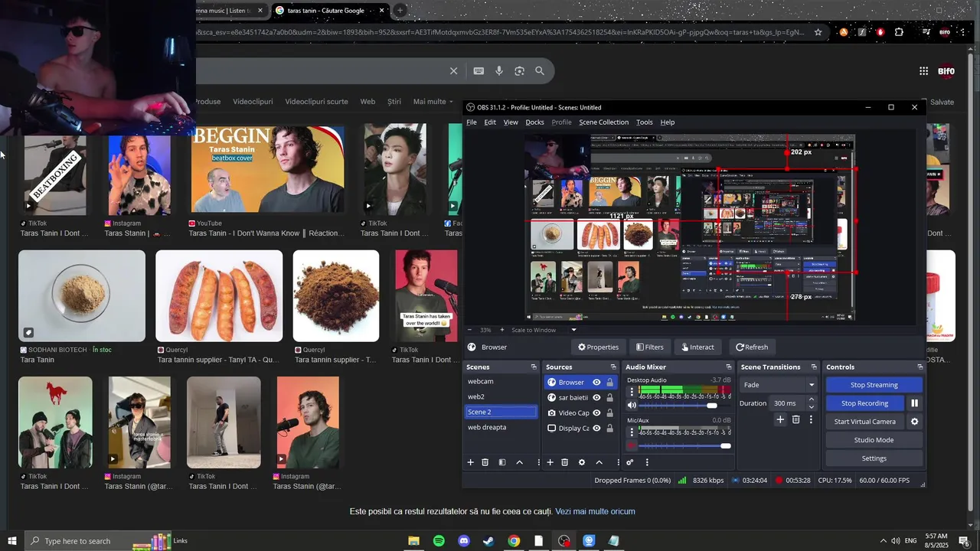Expand Mai multe dropdown in Google filters
This screenshot has height=551, width=980.
pos(433,102)
